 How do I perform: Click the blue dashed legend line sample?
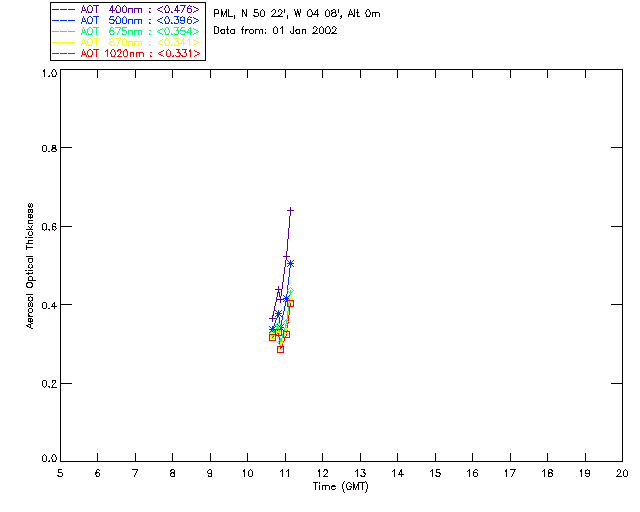tap(64, 20)
